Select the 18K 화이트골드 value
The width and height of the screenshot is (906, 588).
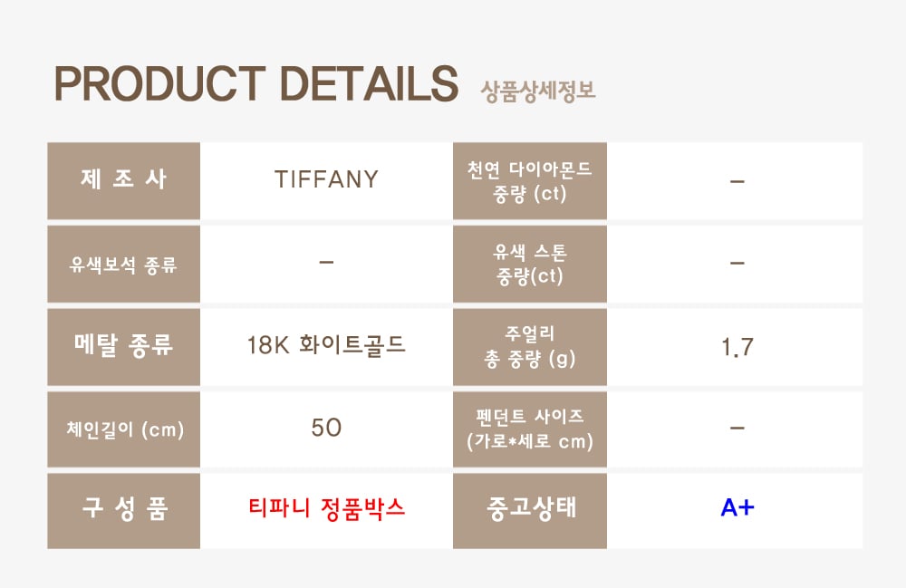tap(326, 346)
